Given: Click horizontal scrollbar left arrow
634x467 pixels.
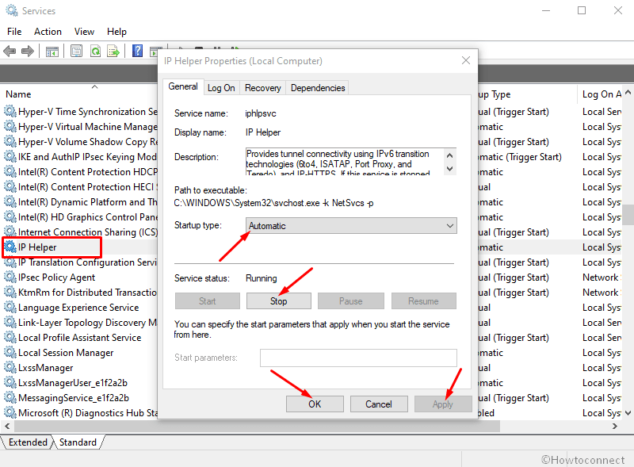Looking at the screenshot, I should coord(7,426).
